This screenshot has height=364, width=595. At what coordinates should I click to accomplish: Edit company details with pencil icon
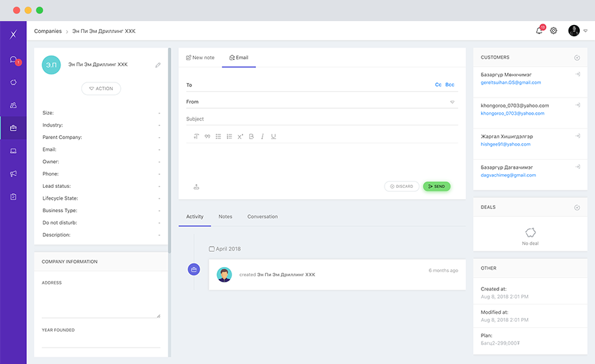coord(158,65)
